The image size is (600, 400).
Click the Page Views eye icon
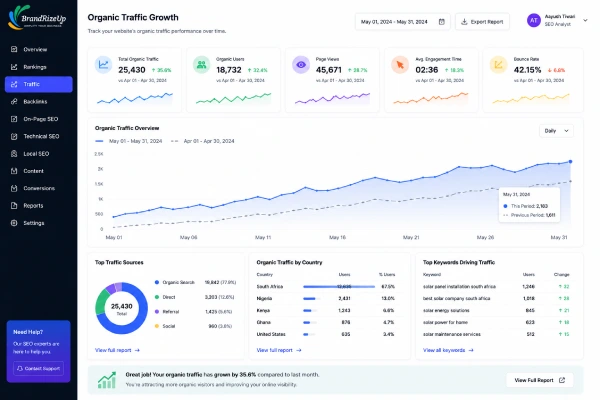(301, 64)
